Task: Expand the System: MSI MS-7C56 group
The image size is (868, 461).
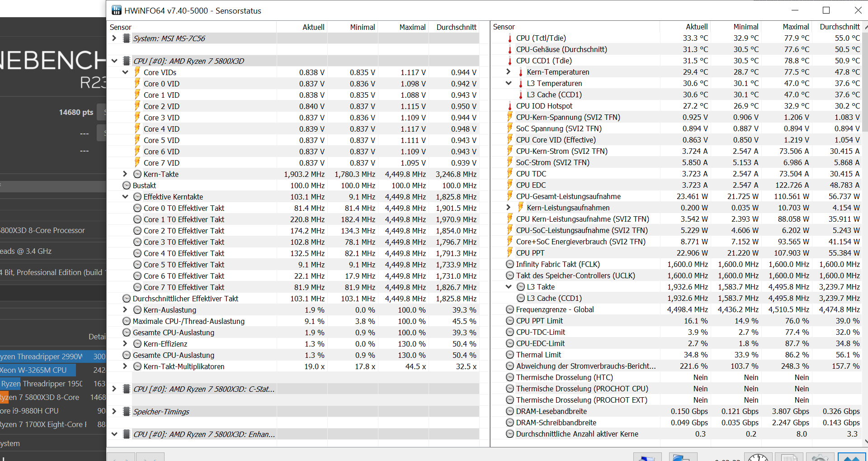Action: click(x=114, y=38)
